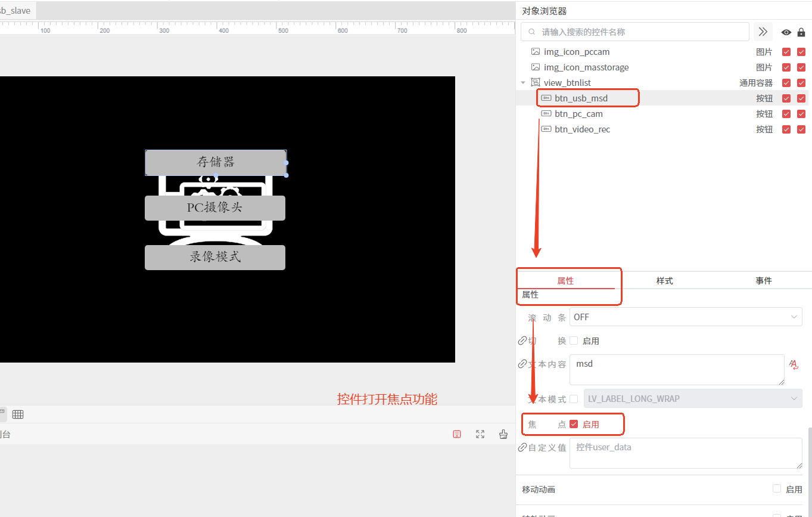
Task: Select btn_pc_cam in object tree
Action: pyautogui.click(x=578, y=113)
